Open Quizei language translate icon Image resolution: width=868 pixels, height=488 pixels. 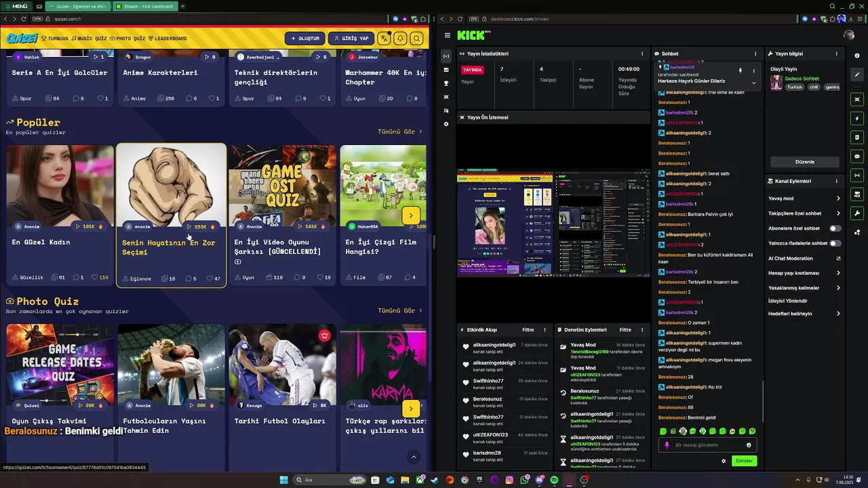384,39
